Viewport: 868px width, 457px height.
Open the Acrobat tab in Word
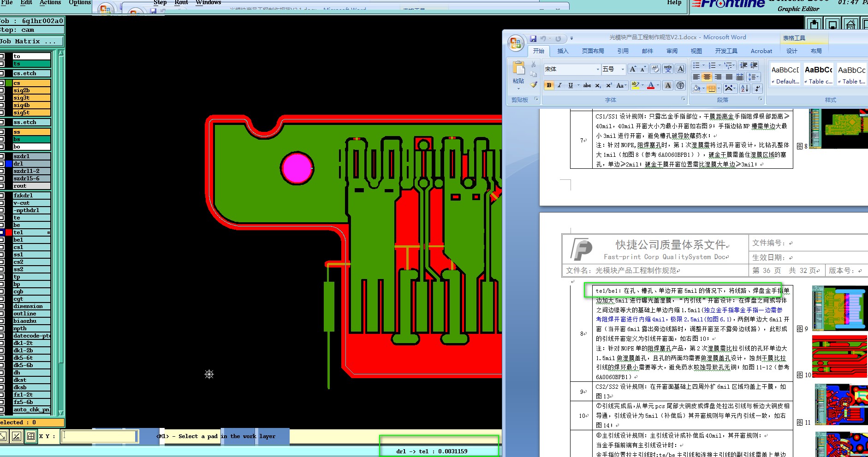(x=761, y=51)
